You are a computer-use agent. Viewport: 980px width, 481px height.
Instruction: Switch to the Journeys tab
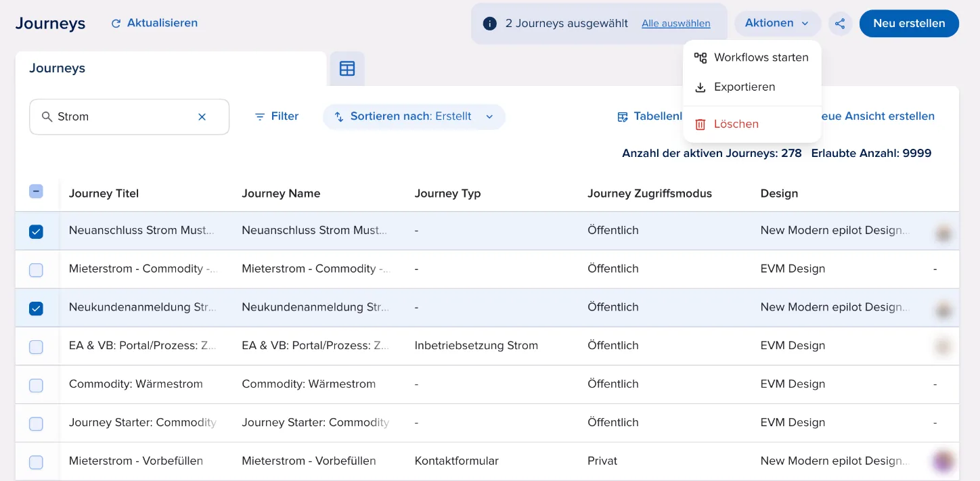click(171, 68)
